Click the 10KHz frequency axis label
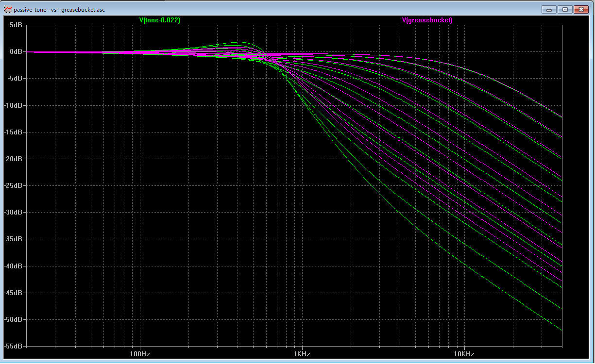 pos(463,354)
